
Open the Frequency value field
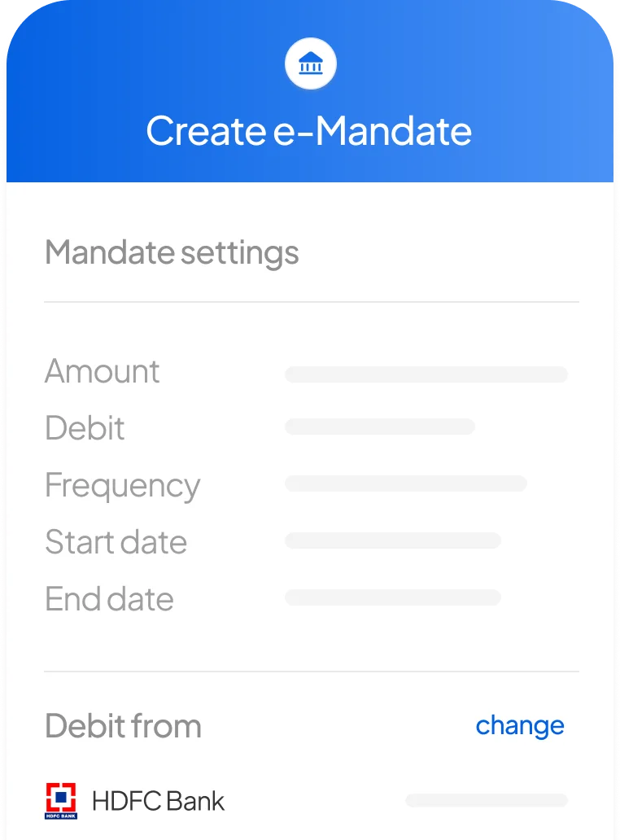pos(405,483)
